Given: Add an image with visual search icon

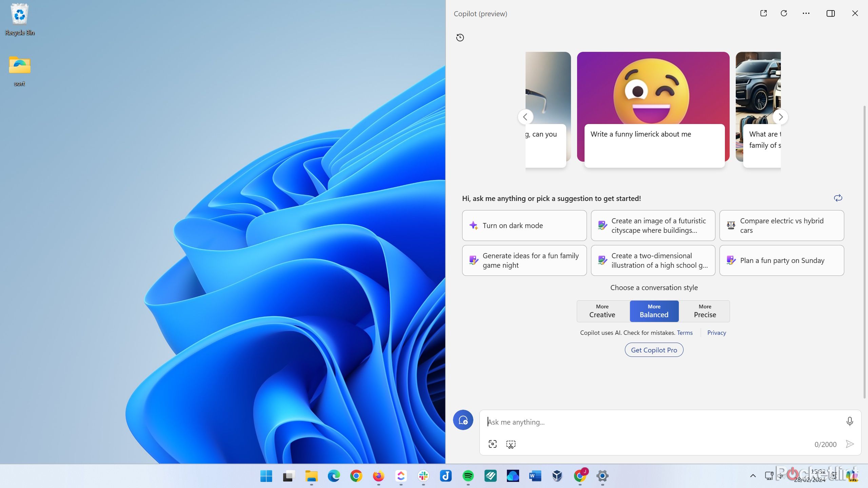Looking at the screenshot, I should (x=493, y=444).
